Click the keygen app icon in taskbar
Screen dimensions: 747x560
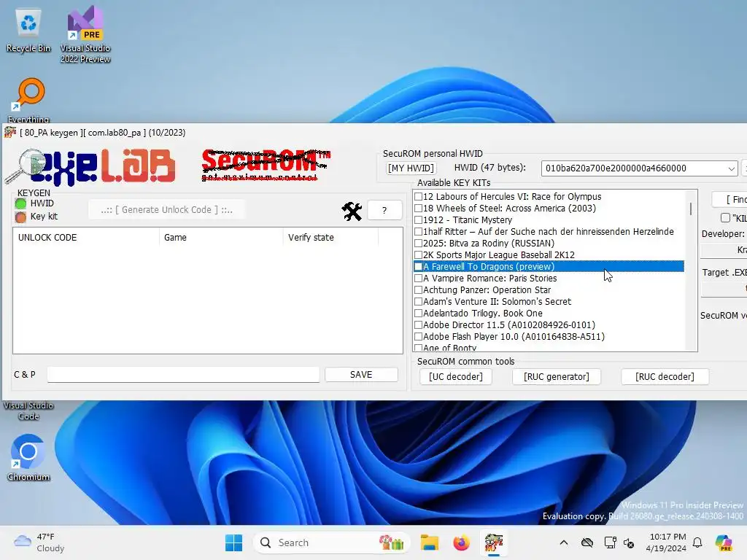pos(494,542)
